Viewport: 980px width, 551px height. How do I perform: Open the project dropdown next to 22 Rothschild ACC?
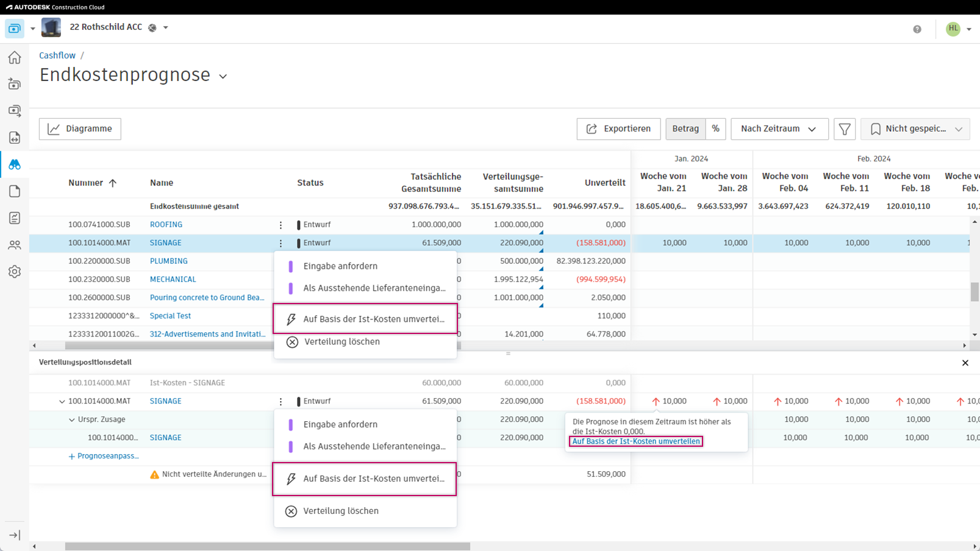[165, 27]
